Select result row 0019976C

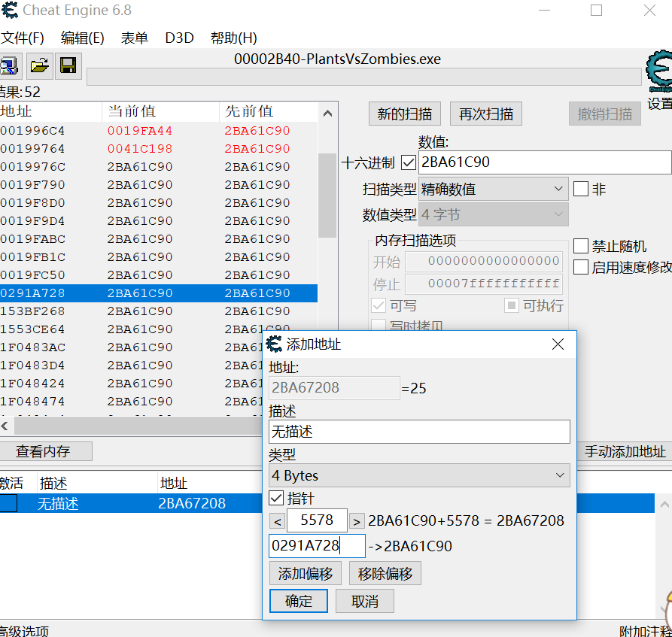pos(159,166)
